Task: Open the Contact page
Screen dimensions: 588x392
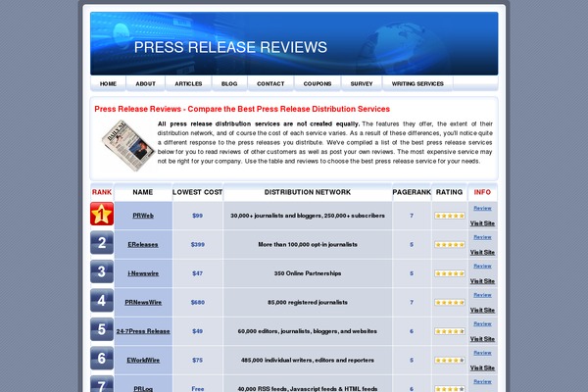Action: tap(270, 83)
